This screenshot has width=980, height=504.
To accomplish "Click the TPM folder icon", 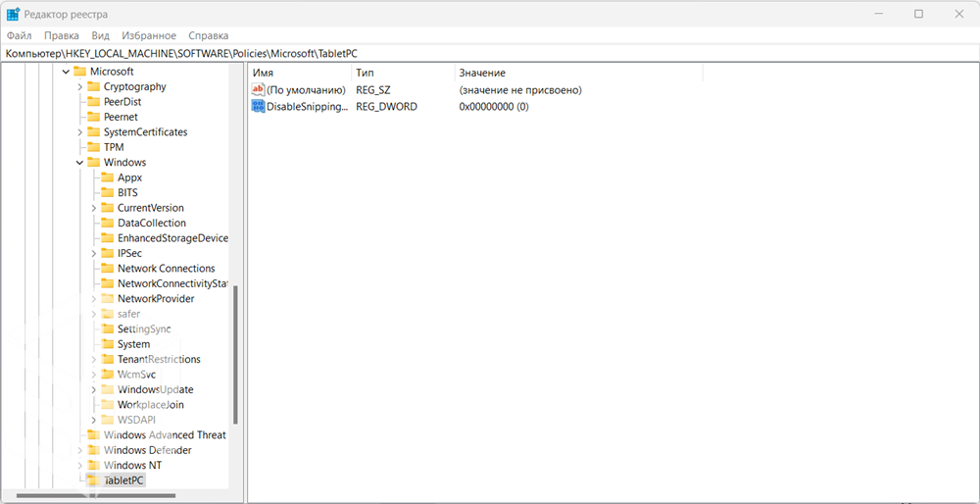I will 93,147.
